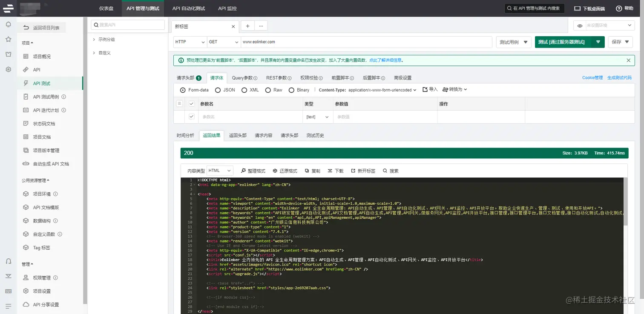
Task: Click the headset support icon
Action: coord(8,261)
